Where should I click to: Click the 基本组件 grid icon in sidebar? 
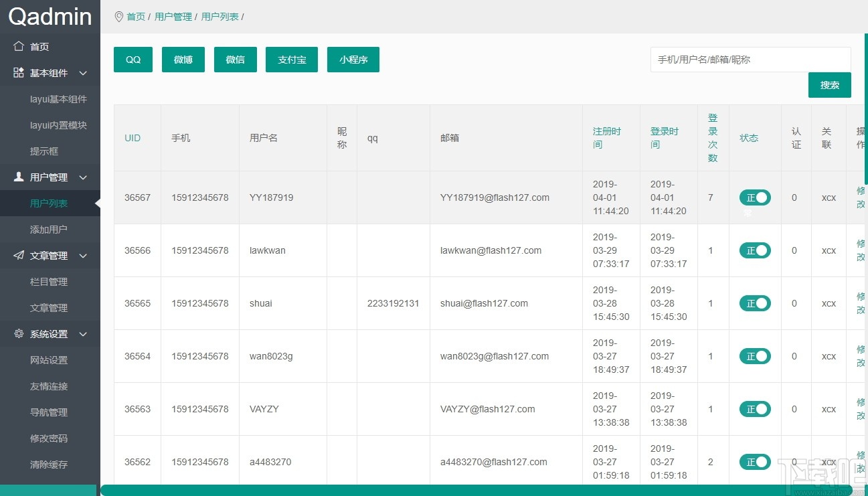coord(19,72)
